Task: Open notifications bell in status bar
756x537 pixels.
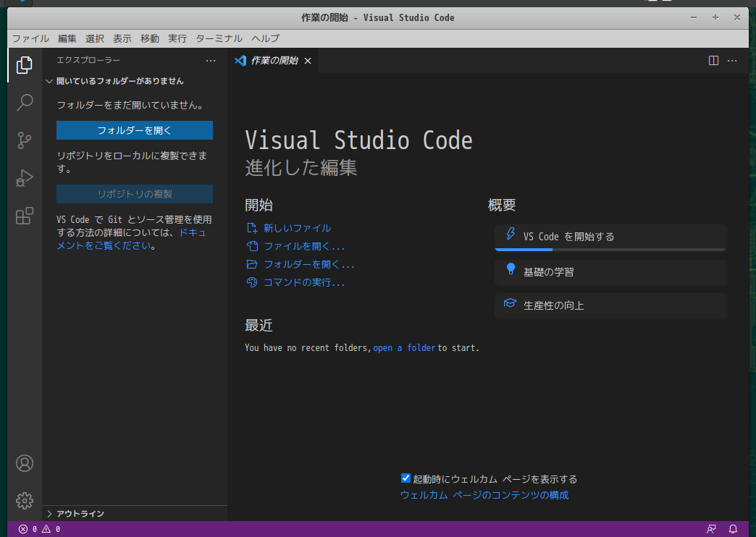Action: (x=733, y=529)
